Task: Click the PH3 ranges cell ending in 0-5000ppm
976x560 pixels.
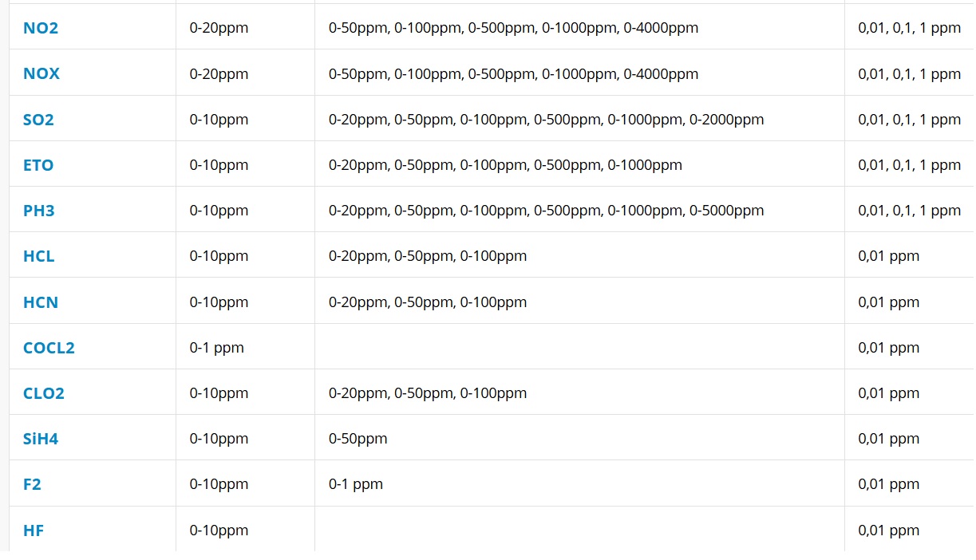Action: point(546,211)
